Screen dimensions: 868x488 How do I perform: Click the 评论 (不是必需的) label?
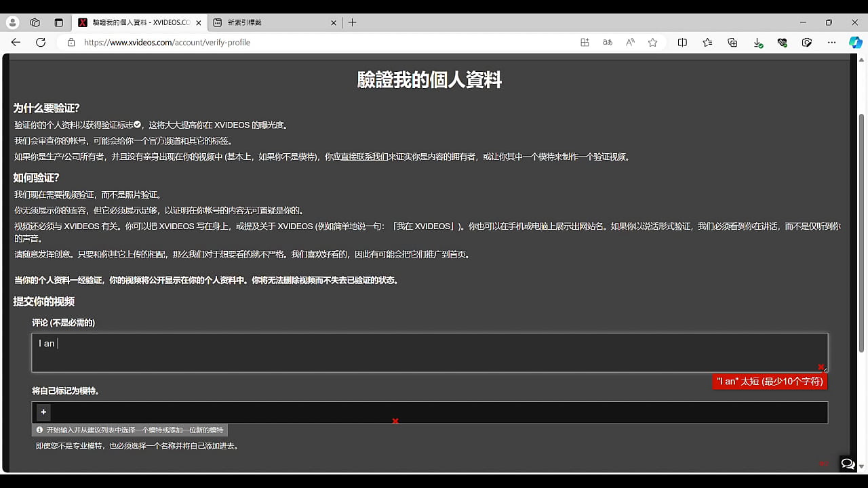(x=63, y=323)
